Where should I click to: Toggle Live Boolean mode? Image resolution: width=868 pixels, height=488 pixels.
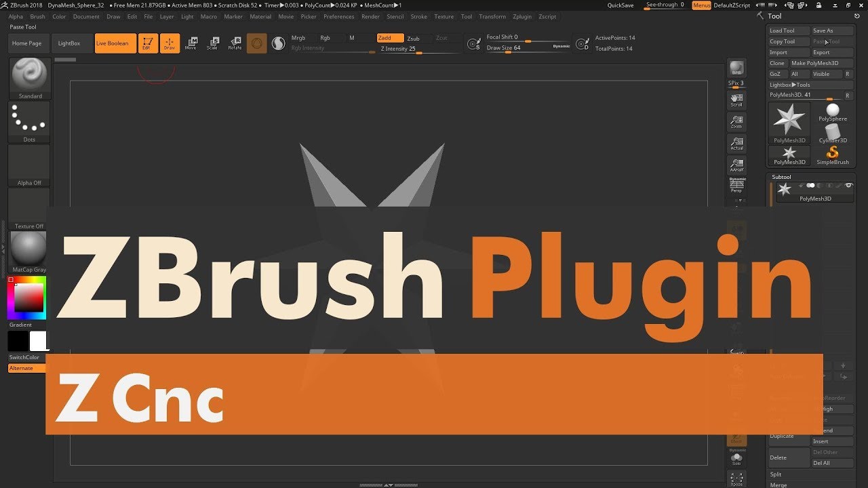tap(115, 43)
